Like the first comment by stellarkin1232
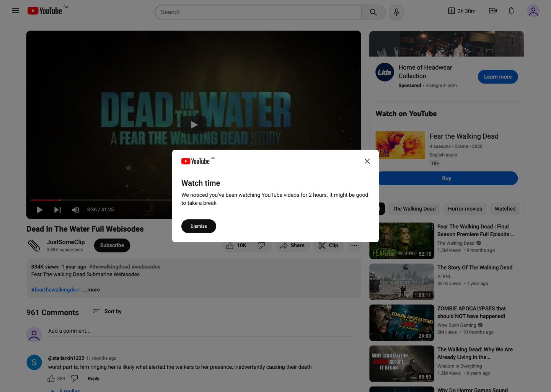This screenshot has height=392, width=551. (x=51, y=379)
